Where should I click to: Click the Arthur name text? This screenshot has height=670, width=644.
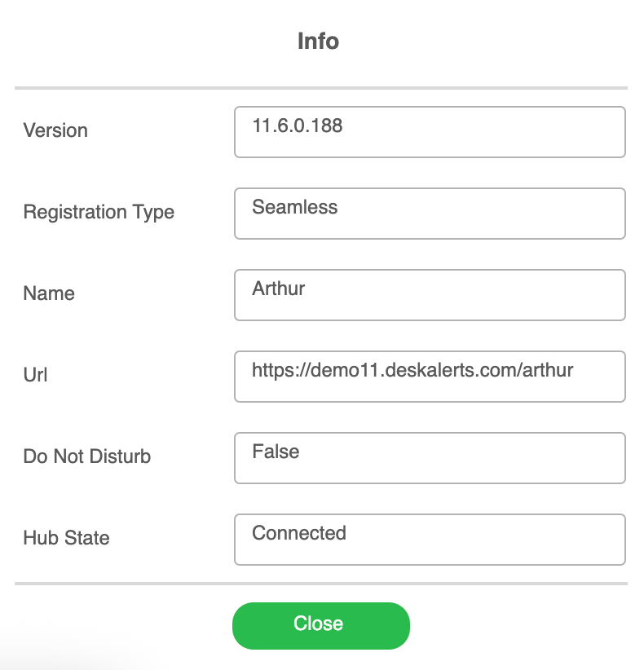click(278, 289)
